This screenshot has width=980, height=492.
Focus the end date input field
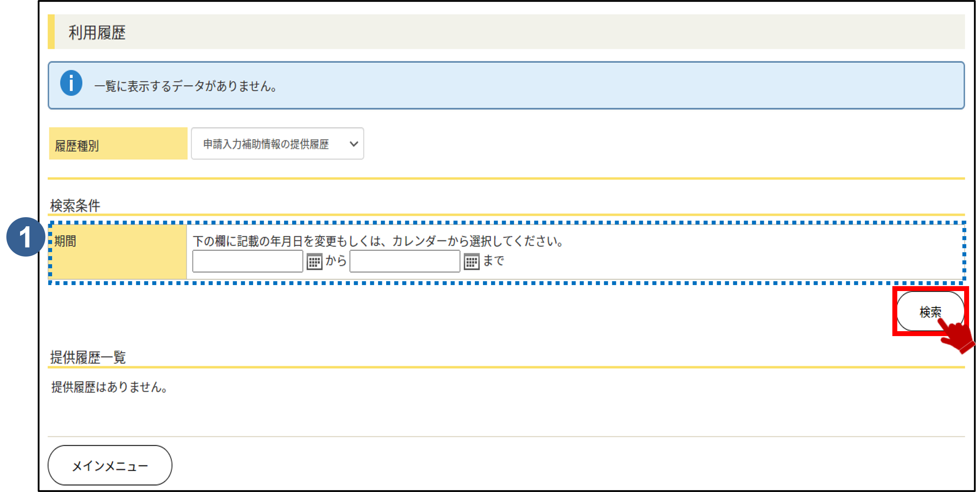click(x=405, y=261)
